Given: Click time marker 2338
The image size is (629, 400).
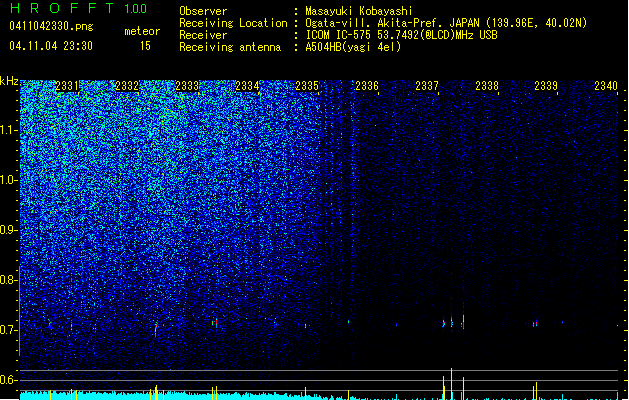Looking at the screenshot, I should (487, 86).
